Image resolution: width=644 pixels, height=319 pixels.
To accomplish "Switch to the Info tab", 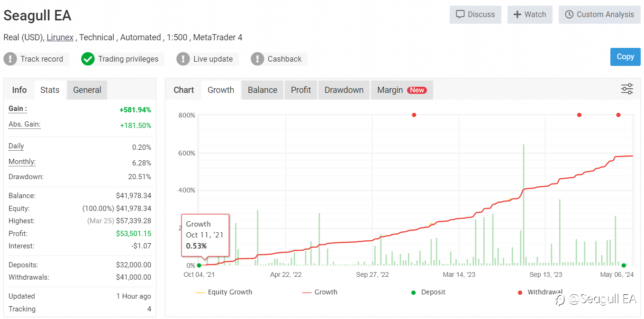I will 19,90.
